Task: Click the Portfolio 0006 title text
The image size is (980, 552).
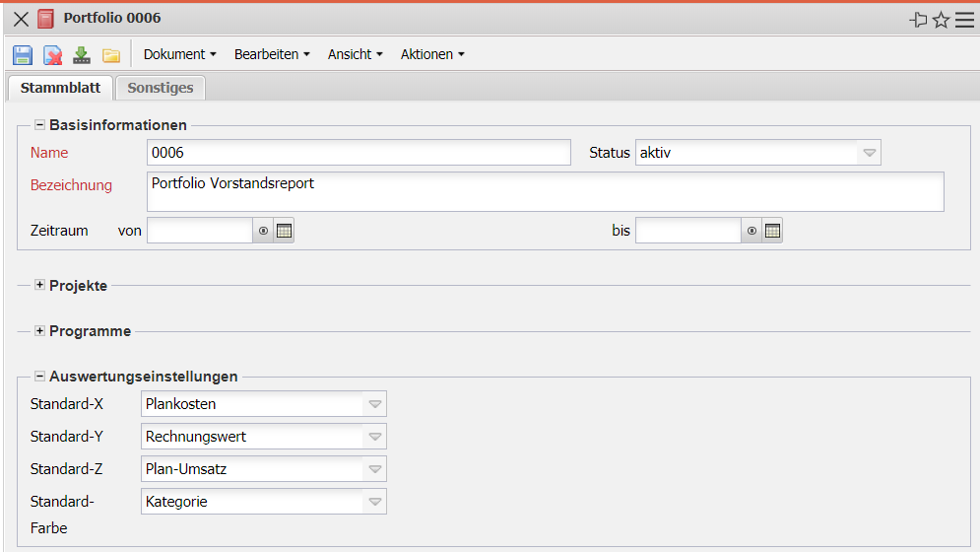Action: [112, 18]
